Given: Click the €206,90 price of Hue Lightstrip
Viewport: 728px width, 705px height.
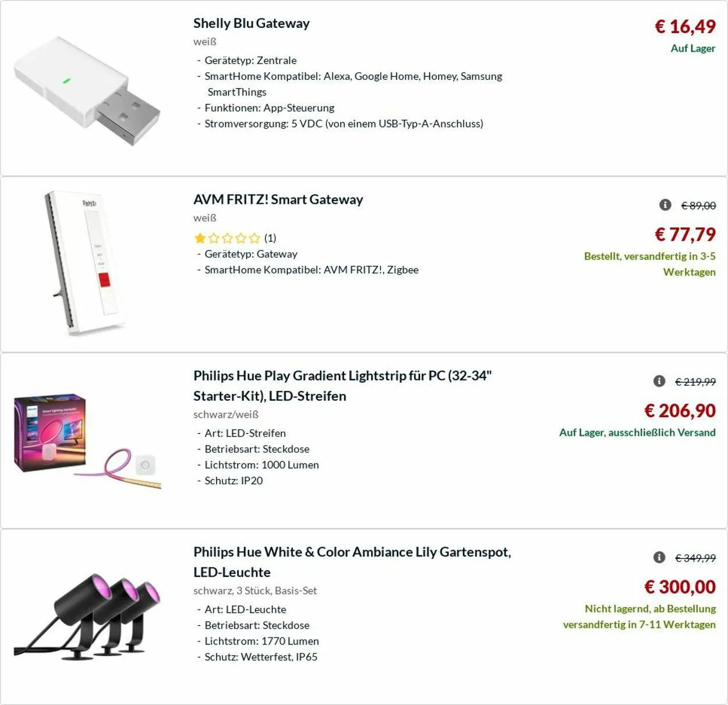Looking at the screenshot, I should pyautogui.click(x=680, y=411).
